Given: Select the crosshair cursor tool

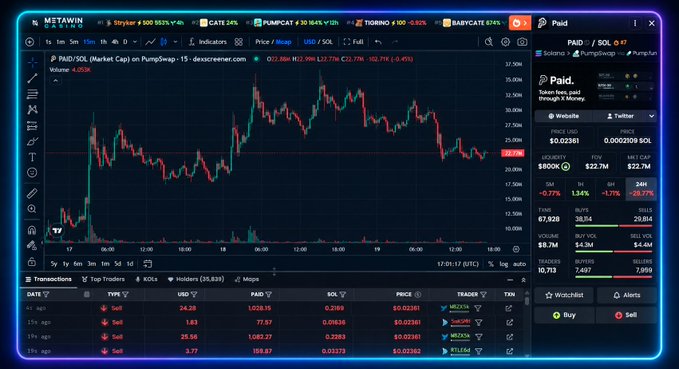Looking at the screenshot, I should pos(32,62).
